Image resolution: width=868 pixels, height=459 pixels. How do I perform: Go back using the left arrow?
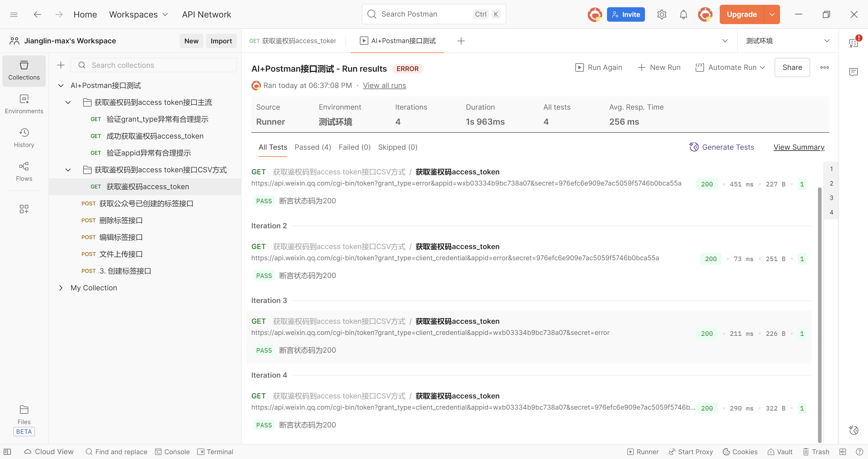[x=37, y=14]
